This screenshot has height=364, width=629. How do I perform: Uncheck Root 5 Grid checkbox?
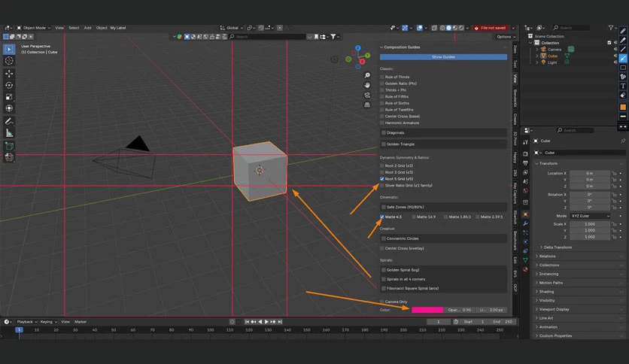(x=382, y=179)
